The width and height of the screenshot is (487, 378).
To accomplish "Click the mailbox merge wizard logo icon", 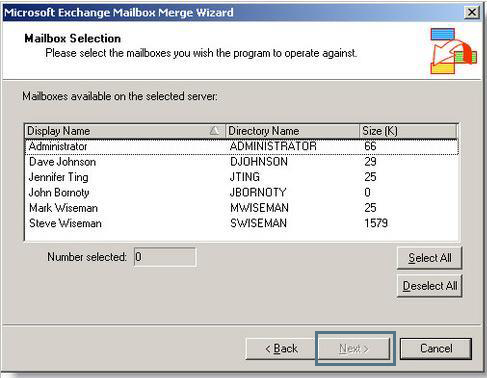I will click(x=453, y=51).
